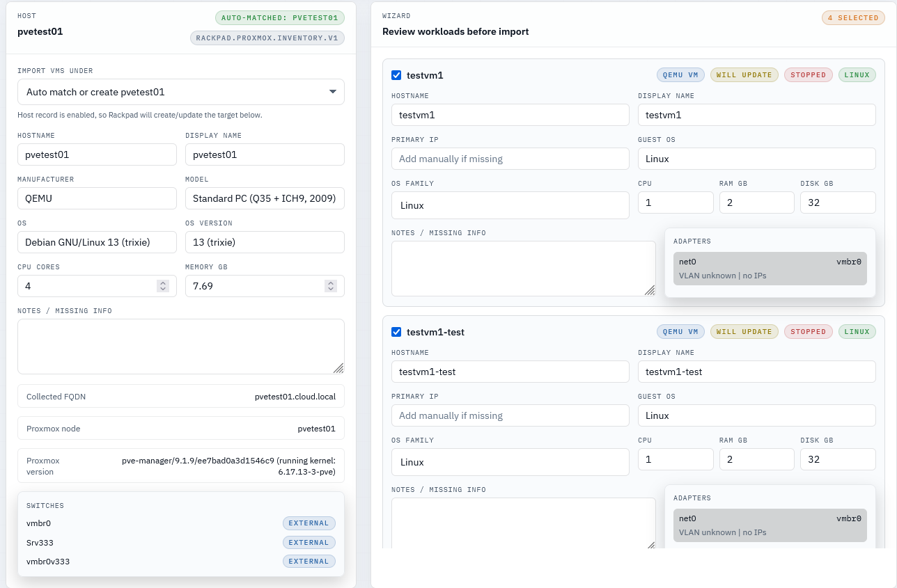Click the OS field Debian GNU/Linux
897x588 pixels.
coord(97,242)
